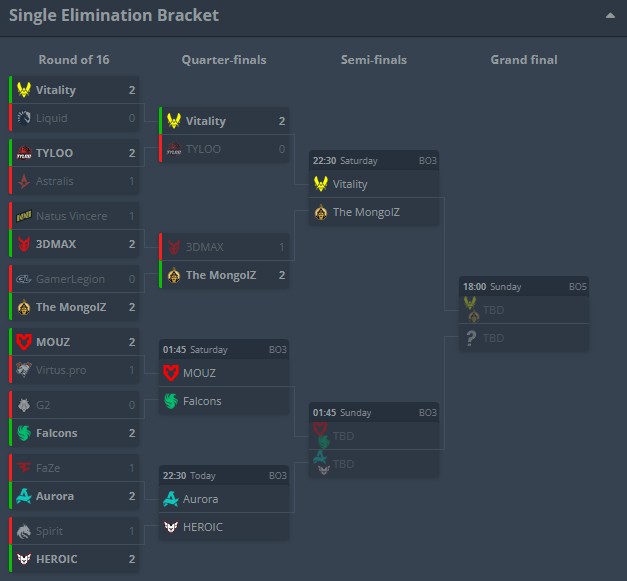The image size is (627, 581).
Task: Click the Falcons logo in Quarter-finals match
Action: 172,401
